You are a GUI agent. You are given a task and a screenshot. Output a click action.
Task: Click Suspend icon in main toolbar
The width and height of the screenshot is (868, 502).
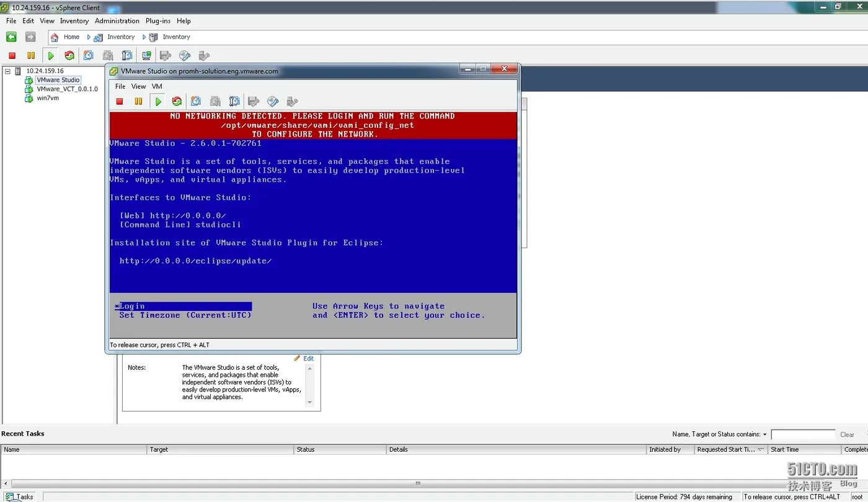tap(31, 56)
